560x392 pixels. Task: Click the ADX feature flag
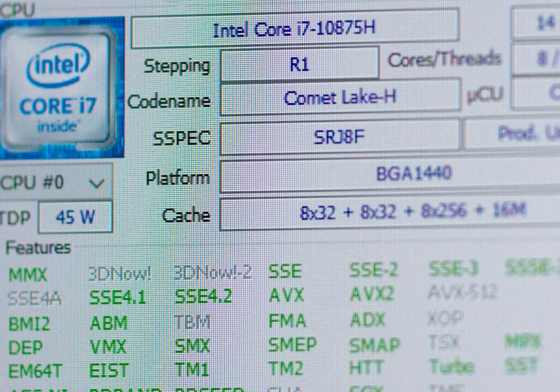[368, 320]
